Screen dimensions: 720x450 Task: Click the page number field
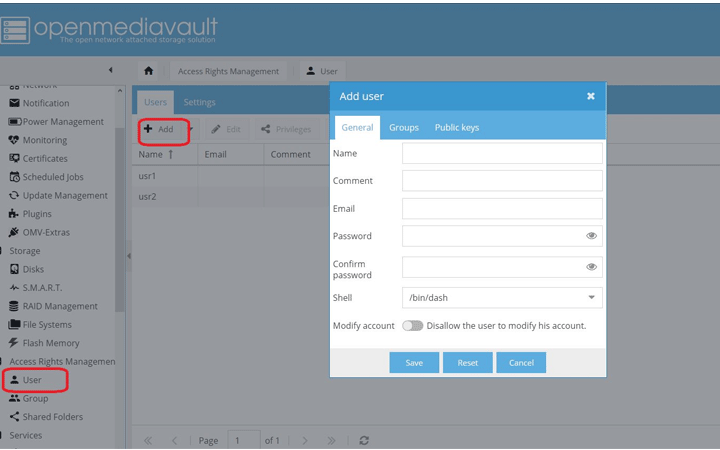click(x=244, y=440)
